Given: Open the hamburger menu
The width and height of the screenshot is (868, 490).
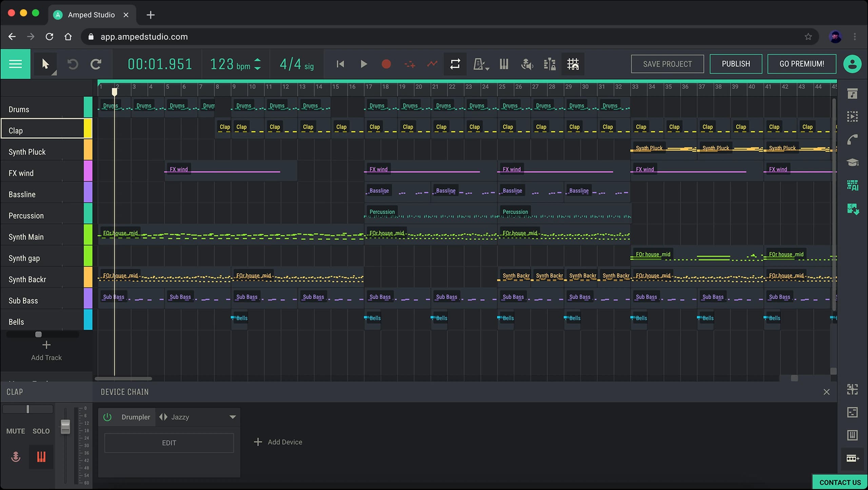Looking at the screenshot, I should tap(15, 64).
